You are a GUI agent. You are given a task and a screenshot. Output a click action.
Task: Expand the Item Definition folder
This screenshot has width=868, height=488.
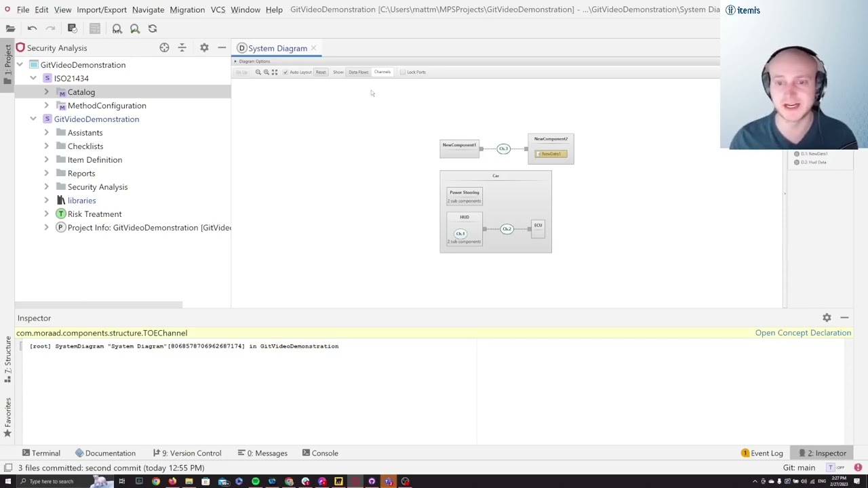click(x=46, y=159)
